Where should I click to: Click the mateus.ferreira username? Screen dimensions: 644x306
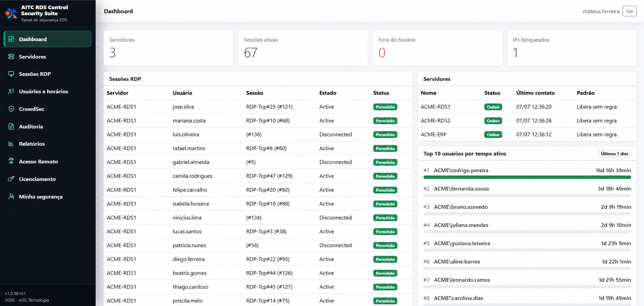click(x=601, y=11)
